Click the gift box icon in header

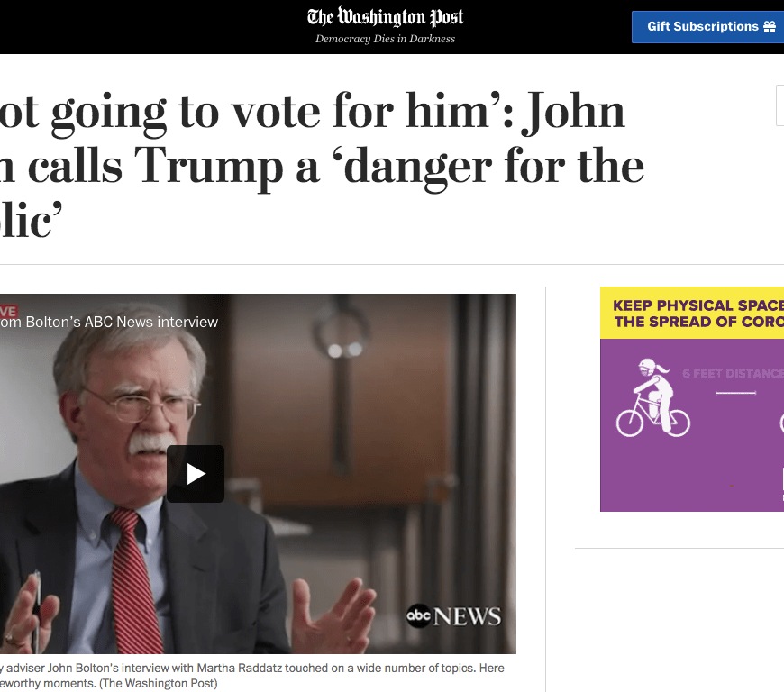pyautogui.click(x=770, y=26)
